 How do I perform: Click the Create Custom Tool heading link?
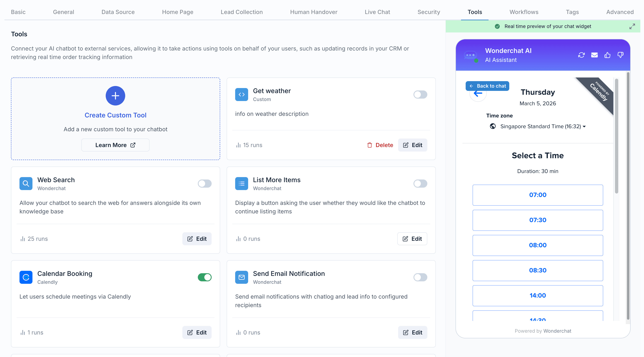[115, 115]
